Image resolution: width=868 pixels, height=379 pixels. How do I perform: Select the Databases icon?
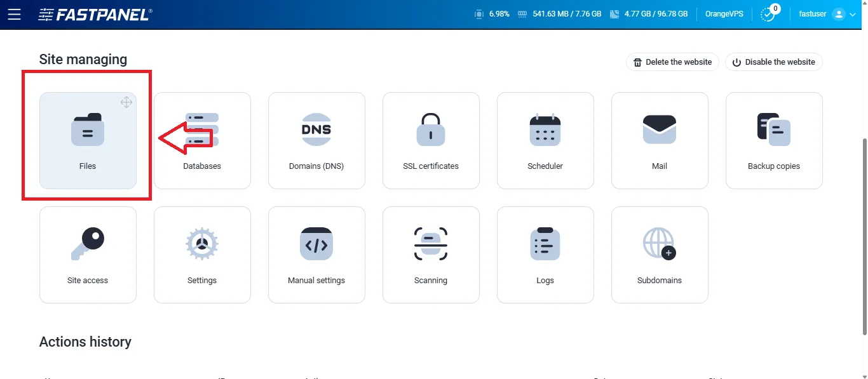202,130
